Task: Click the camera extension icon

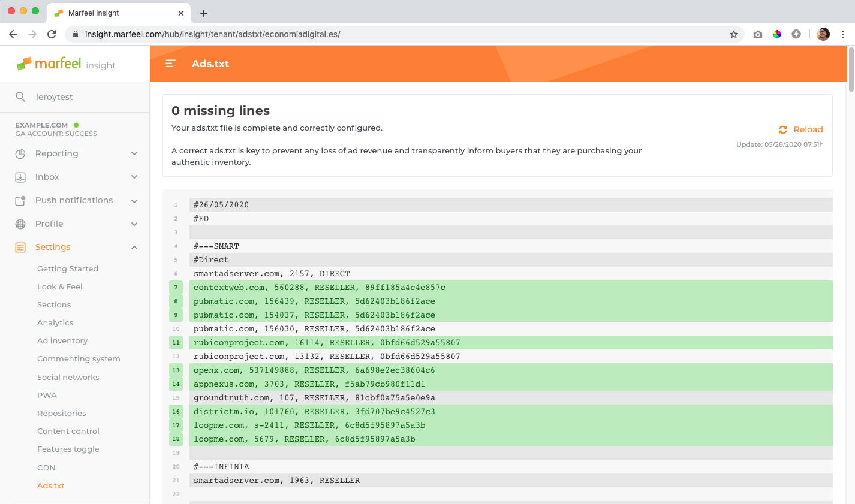Action: point(758,34)
